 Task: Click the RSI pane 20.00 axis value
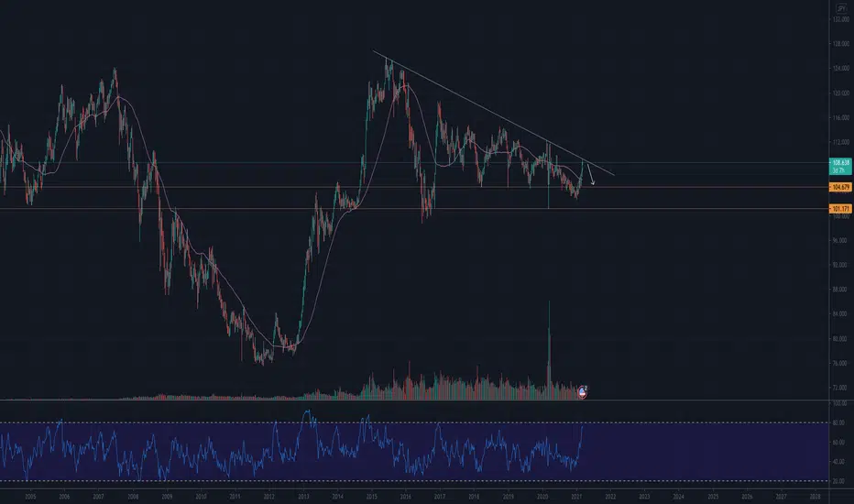pos(839,482)
